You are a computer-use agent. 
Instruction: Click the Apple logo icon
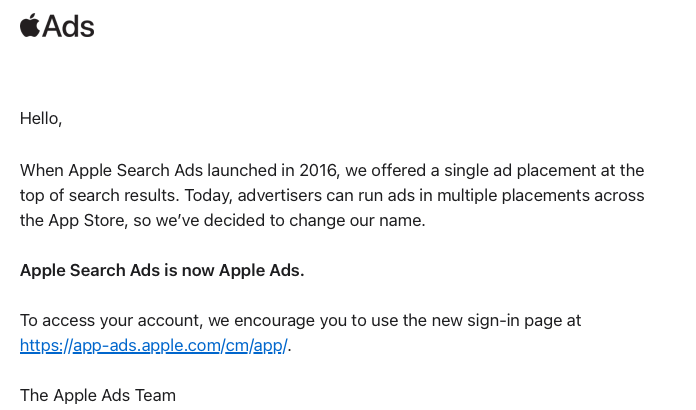tap(30, 25)
